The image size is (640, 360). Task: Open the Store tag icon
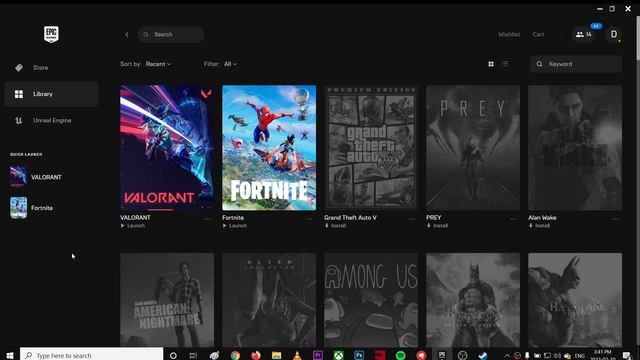pos(19,68)
